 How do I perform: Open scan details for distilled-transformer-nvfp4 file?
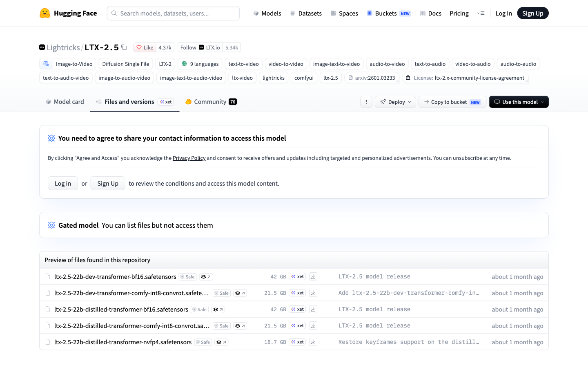pyautogui.click(x=221, y=342)
